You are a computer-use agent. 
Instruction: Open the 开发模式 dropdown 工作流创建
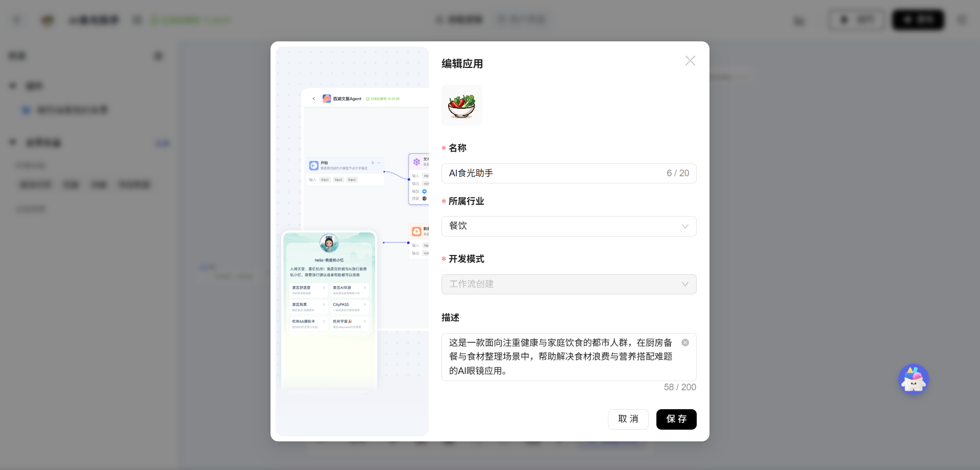pyautogui.click(x=569, y=284)
